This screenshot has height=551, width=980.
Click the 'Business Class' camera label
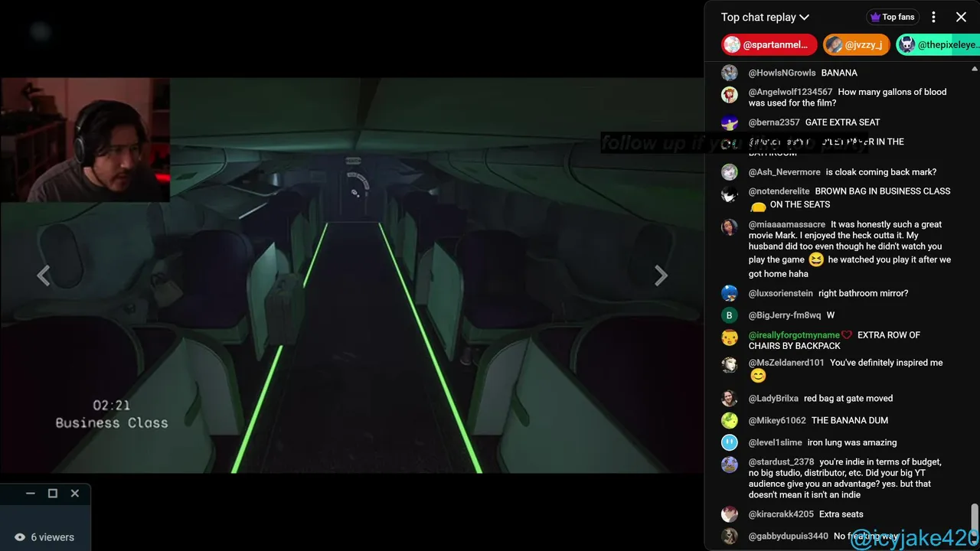(112, 422)
